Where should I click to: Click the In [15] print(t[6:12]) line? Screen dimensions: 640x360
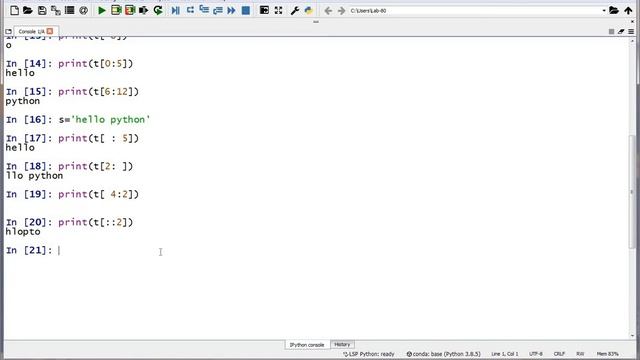[72, 92]
